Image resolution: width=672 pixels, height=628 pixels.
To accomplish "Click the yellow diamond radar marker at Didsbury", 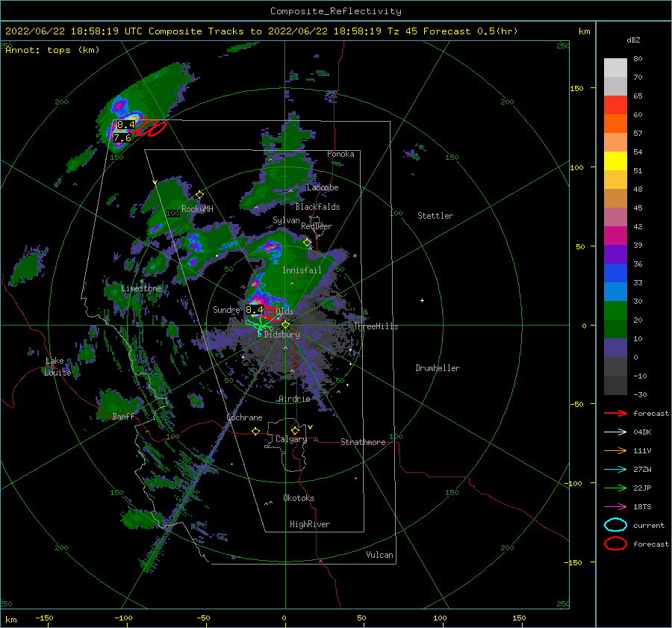I will click(x=285, y=325).
